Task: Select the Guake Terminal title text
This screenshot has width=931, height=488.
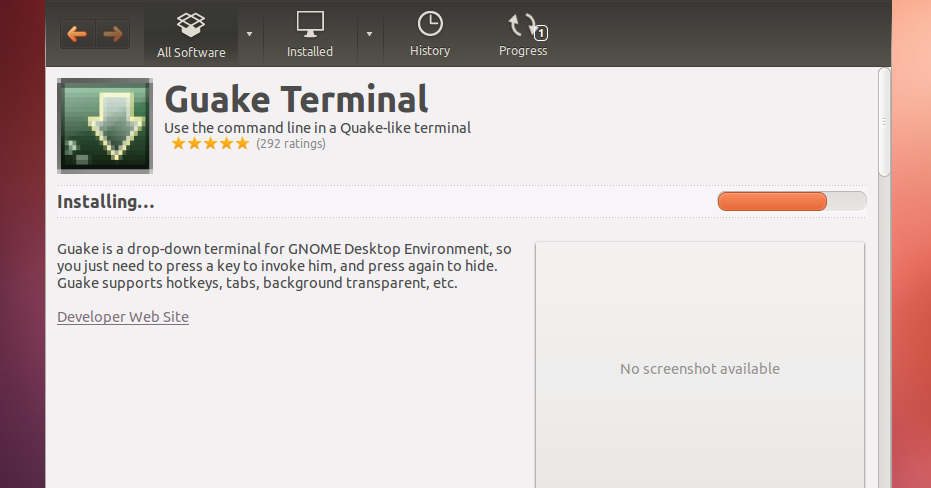Action: click(x=296, y=99)
